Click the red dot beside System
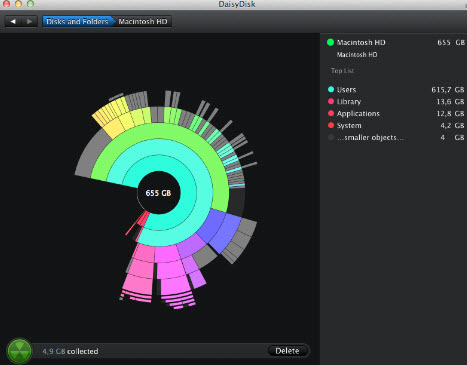Image resolution: width=467 pixels, height=365 pixels. pos(331,125)
